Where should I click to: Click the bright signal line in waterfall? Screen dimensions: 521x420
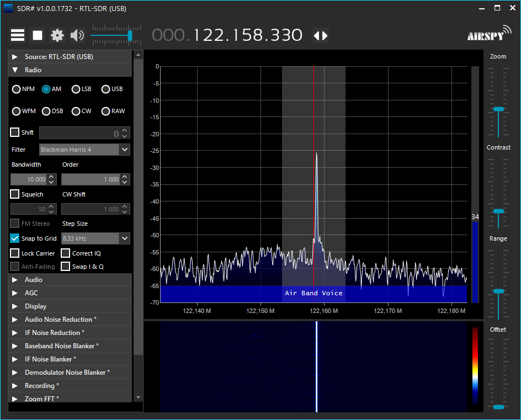click(316, 366)
